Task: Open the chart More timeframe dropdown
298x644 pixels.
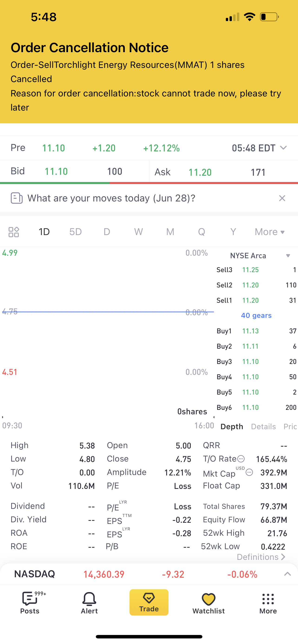Action: [x=269, y=232]
